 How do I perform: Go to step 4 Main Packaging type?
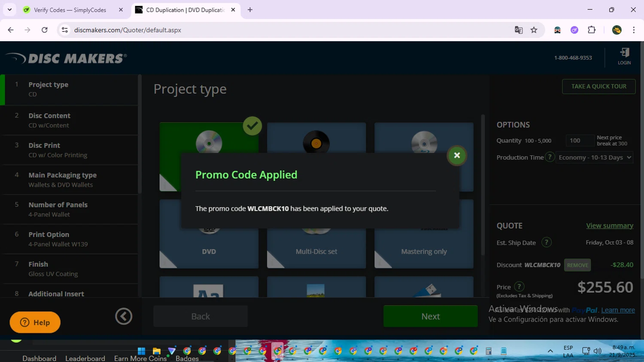[x=69, y=179]
